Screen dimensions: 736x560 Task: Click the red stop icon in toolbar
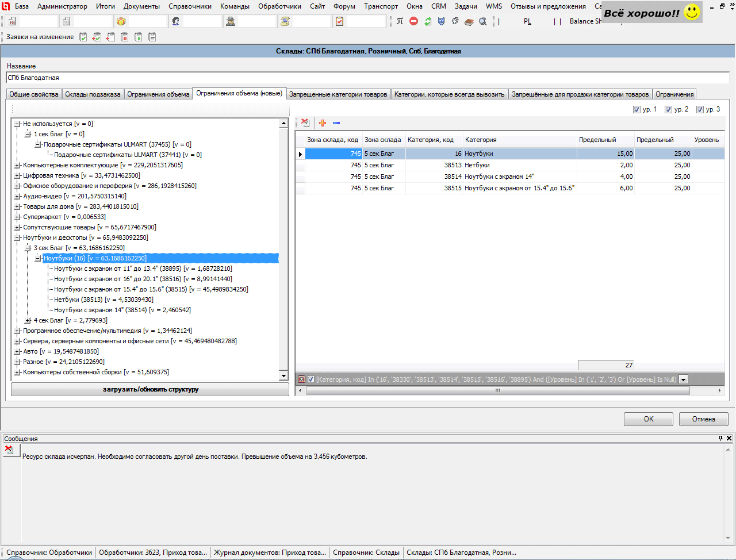[413, 21]
